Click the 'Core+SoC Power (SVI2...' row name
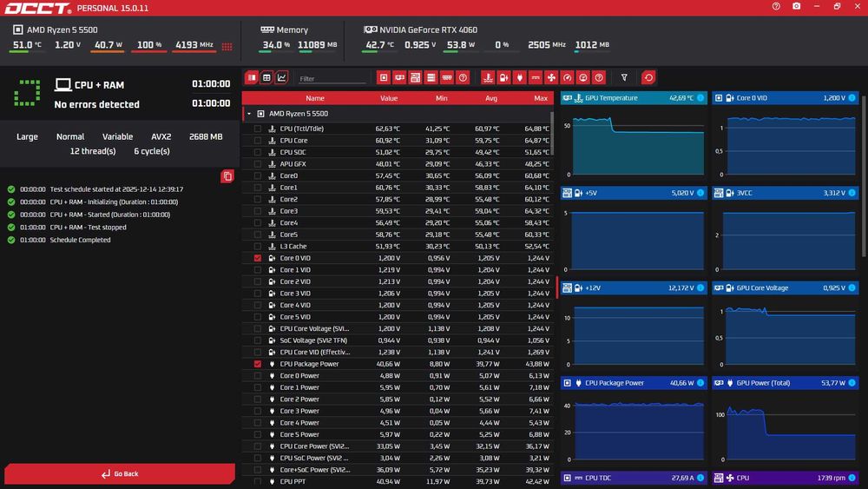Viewport: 868px width, 489px height. tap(315, 470)
